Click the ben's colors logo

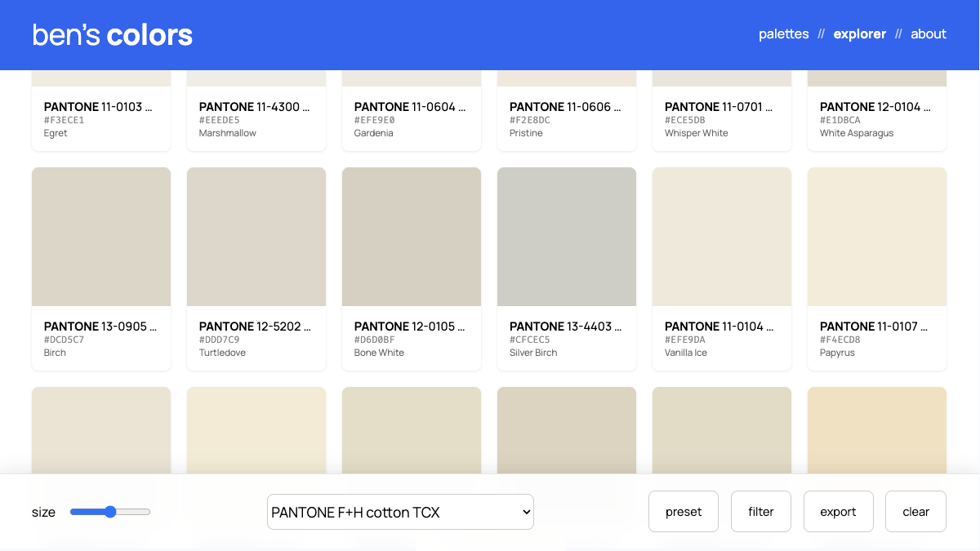[113, 35]
